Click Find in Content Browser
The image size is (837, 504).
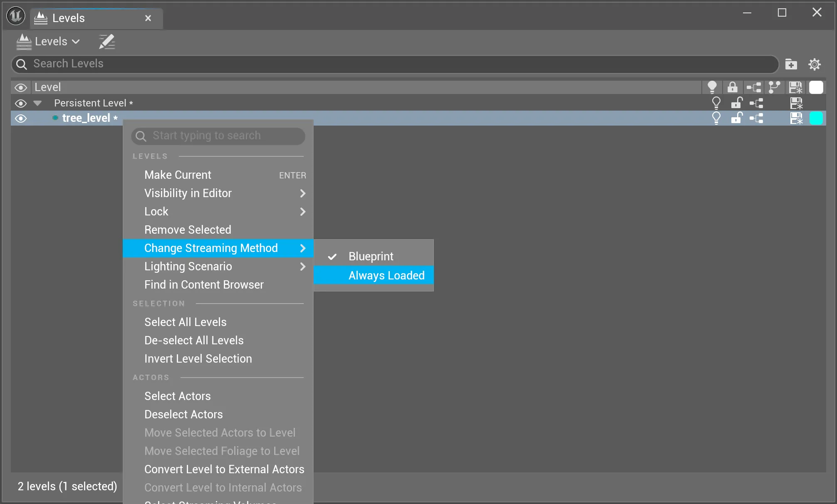click(204, 285)
